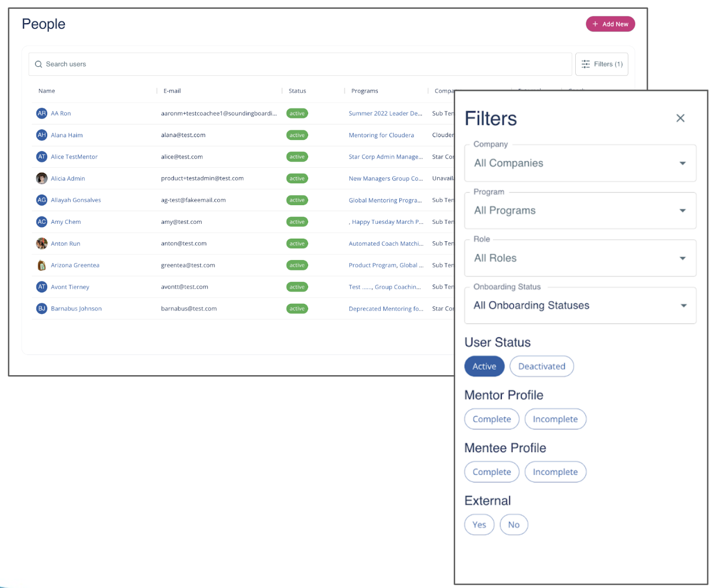The width and height of the screenshot is (714, 588).
Task: Close the Filters panel with X icon
Action: click(680, 118)
